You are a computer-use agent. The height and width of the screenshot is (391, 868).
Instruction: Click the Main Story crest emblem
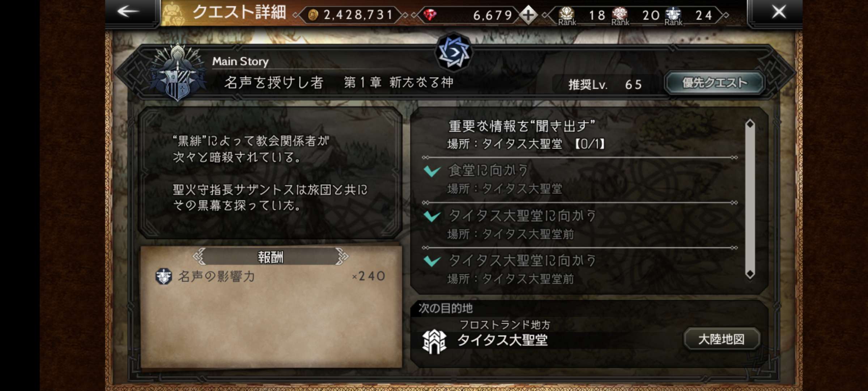pos(177,72)
